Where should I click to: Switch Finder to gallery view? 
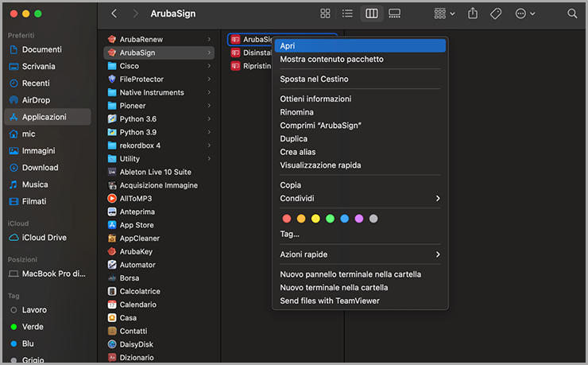click(394, 14)
